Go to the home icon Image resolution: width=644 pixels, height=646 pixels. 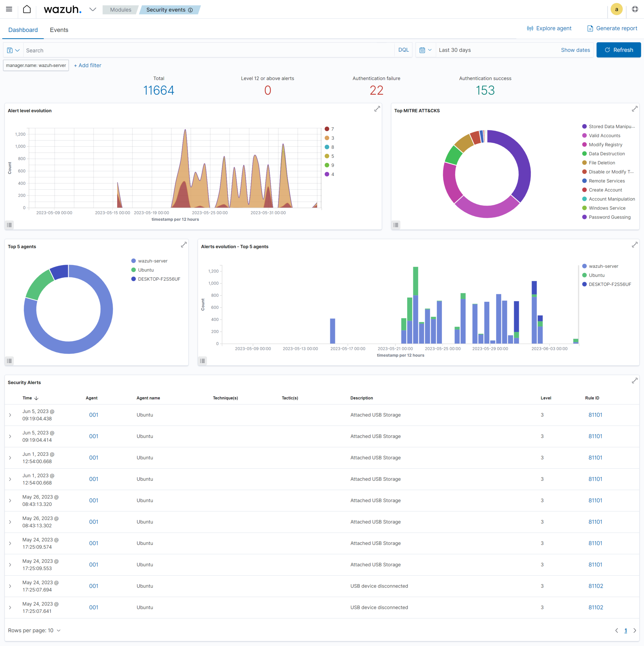[x=27, y=9]
